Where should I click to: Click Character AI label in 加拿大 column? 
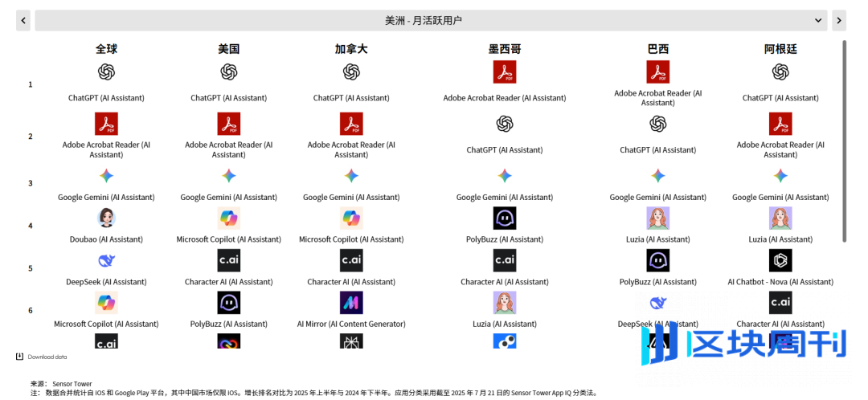tap(351, 282)
